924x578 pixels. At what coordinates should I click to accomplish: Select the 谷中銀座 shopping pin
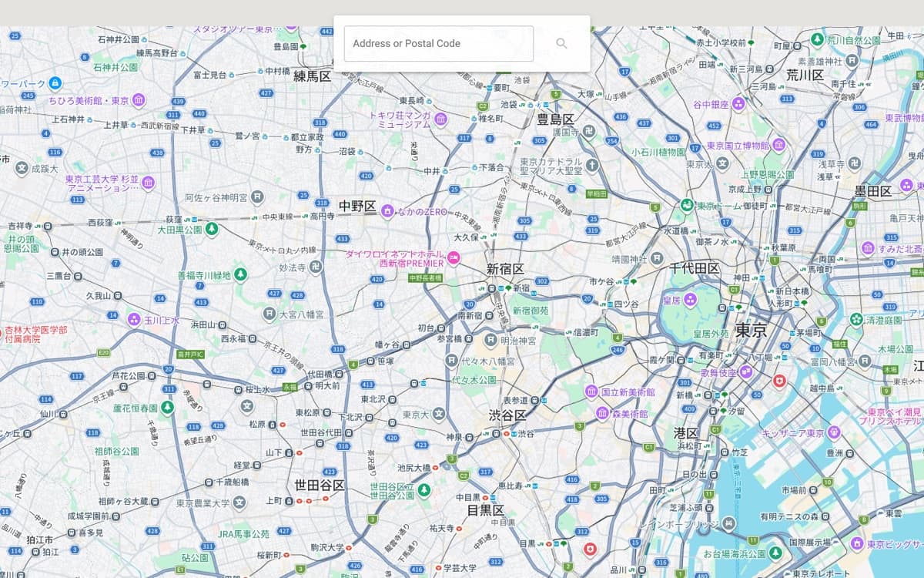click(738, 103)
